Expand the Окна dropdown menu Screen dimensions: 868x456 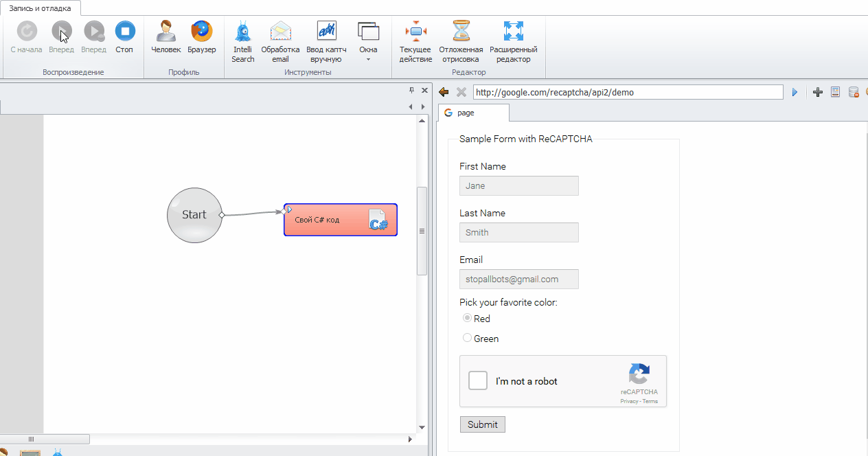[368, 41]
